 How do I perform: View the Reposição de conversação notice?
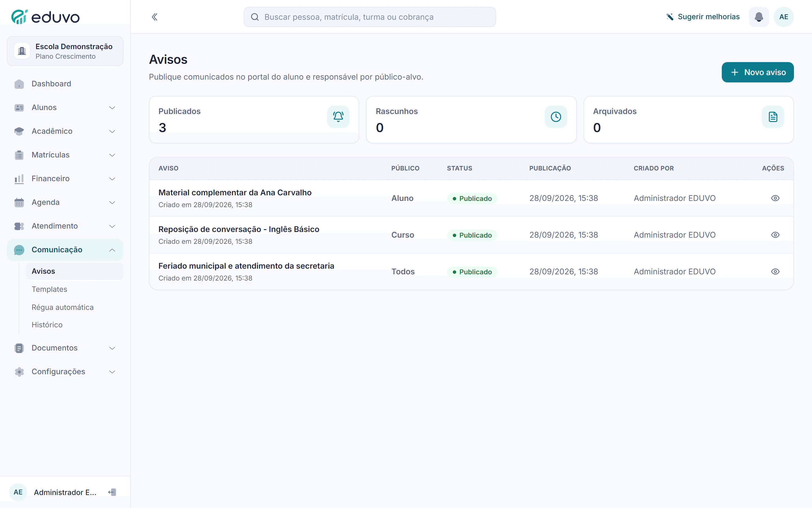775,235
